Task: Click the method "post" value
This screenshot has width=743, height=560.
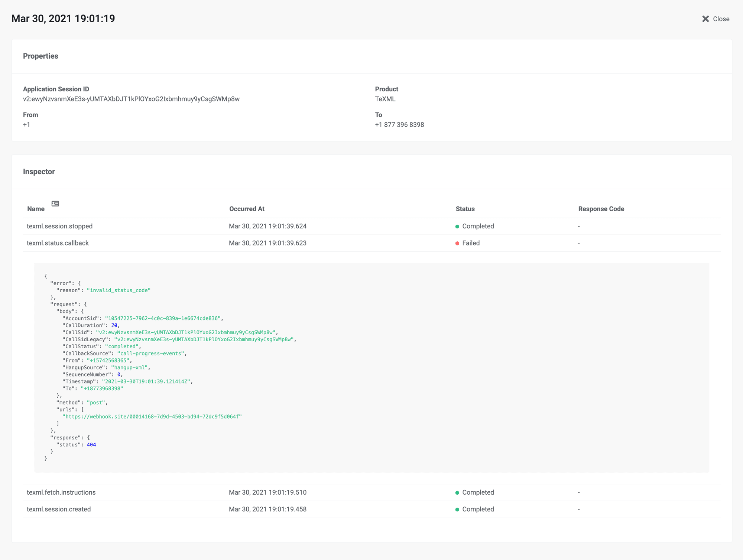Action: tap(96, 403)
